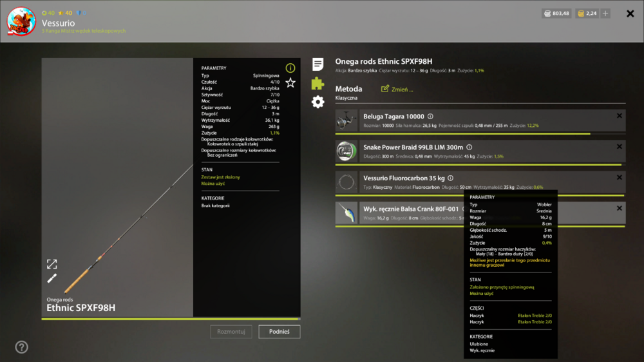Show info for Beluga Tagara 10000
This screenshot has height=362, width=644.
click(430, 117)
